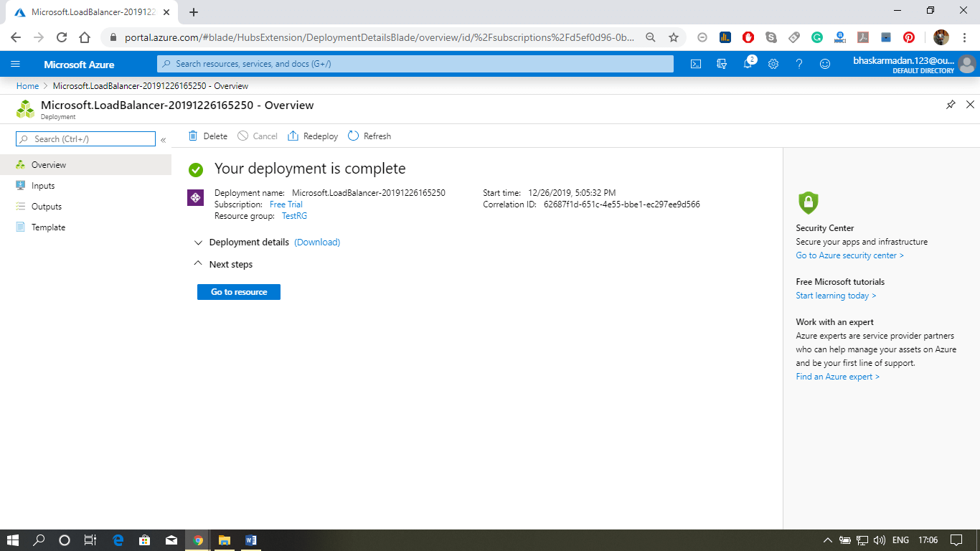Open Word from the taskbar

pyautogui.click(x=250, y=540)
